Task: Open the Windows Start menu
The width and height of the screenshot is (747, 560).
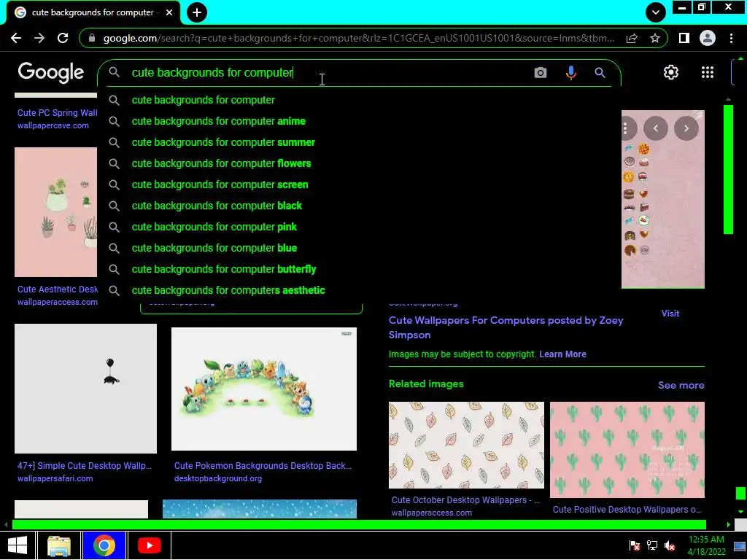Action: (x=18, y=545)
